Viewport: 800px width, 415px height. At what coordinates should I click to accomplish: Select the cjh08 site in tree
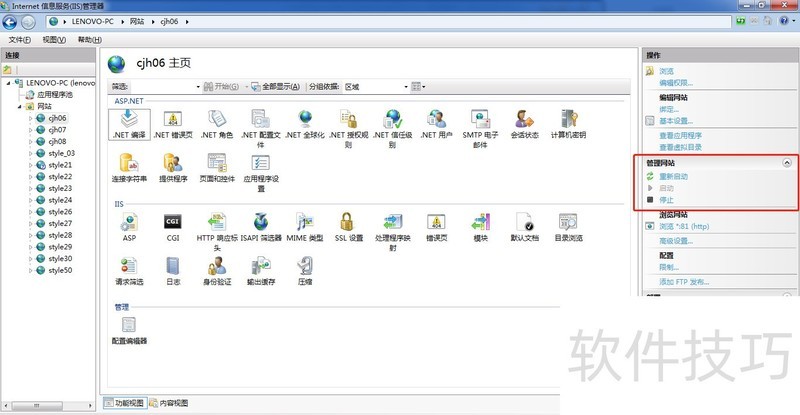57,141
